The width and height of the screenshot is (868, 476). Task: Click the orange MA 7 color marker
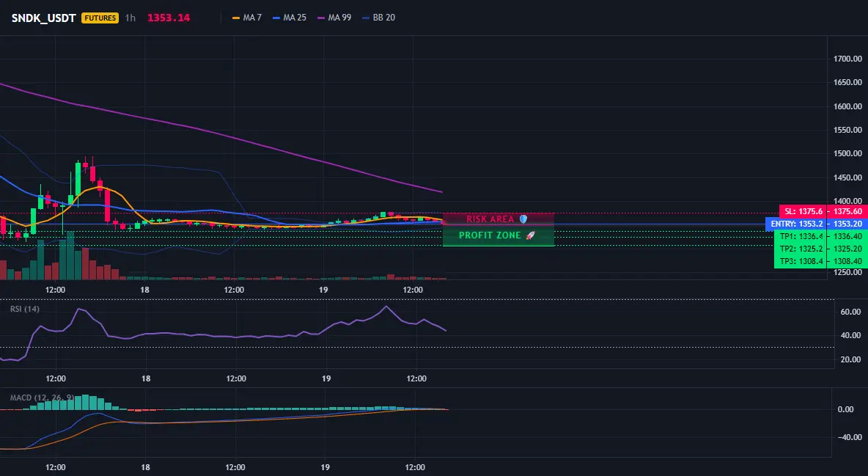point(236,18)
